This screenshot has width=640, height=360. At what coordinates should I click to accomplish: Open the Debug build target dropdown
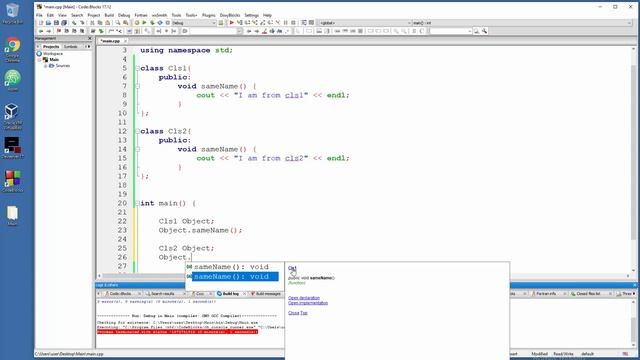(x=194, y=23)
